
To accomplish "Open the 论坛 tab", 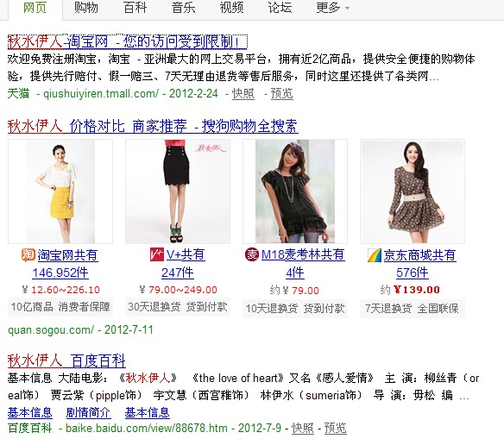I will tap(280, 8).
